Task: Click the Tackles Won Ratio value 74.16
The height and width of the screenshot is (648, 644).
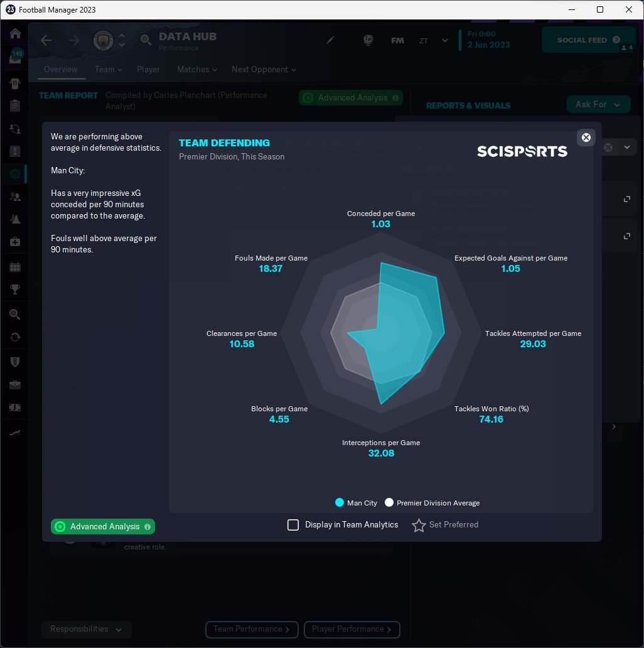Action: (491, 419)
